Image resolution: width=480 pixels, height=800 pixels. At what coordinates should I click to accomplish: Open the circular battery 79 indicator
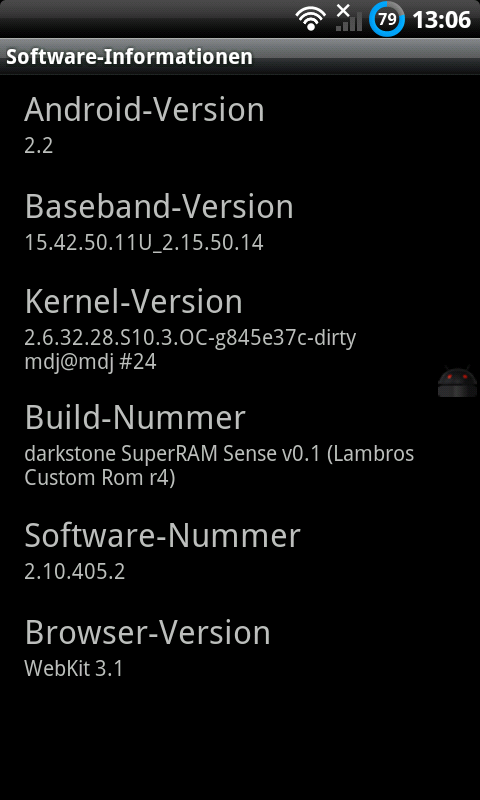[x=387, y=19]
